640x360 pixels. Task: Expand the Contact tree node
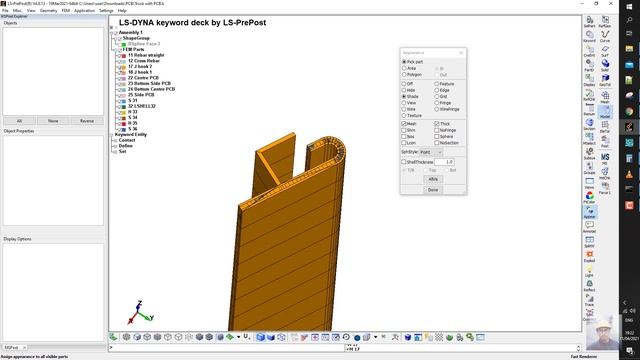coord(116,140)
